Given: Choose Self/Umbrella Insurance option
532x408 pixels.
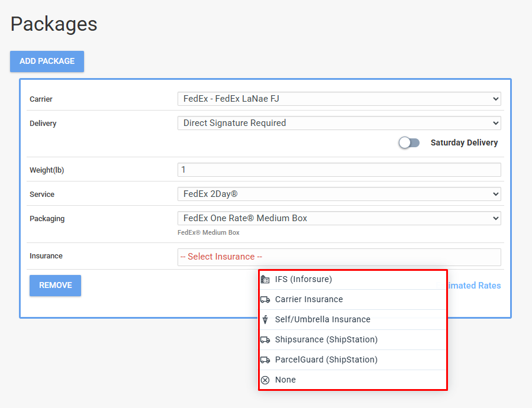Looking at the screenshot, I should (x=353, y=319).
